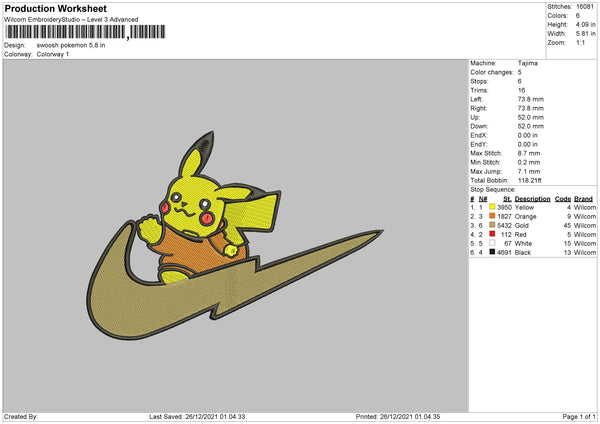Click the design name 'swoosh pokemon 5,8 in'
The width and height of the screenshot is (600, 424).
[71, 45]
